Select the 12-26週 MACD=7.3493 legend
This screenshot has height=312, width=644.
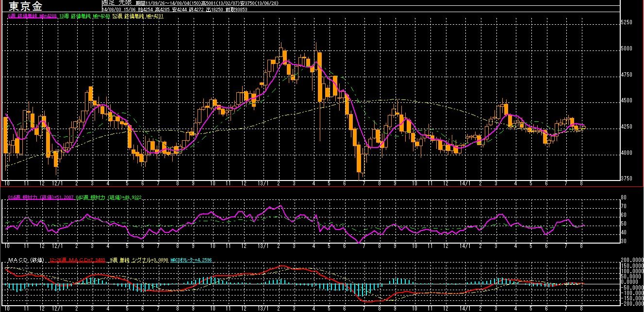[78, 260]
